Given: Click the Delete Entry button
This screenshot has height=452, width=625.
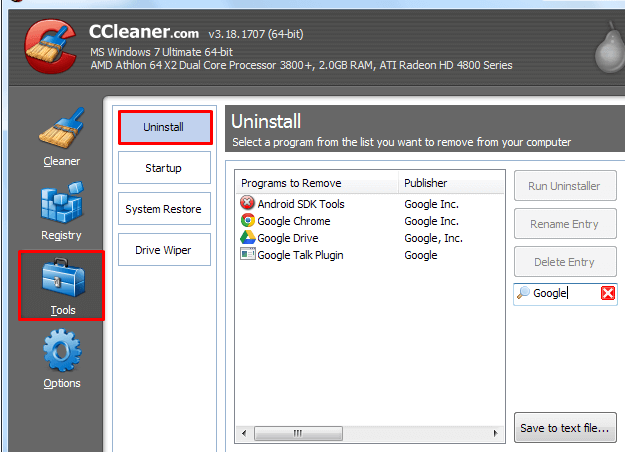Looking at the screenshot, I should (565, 262).
